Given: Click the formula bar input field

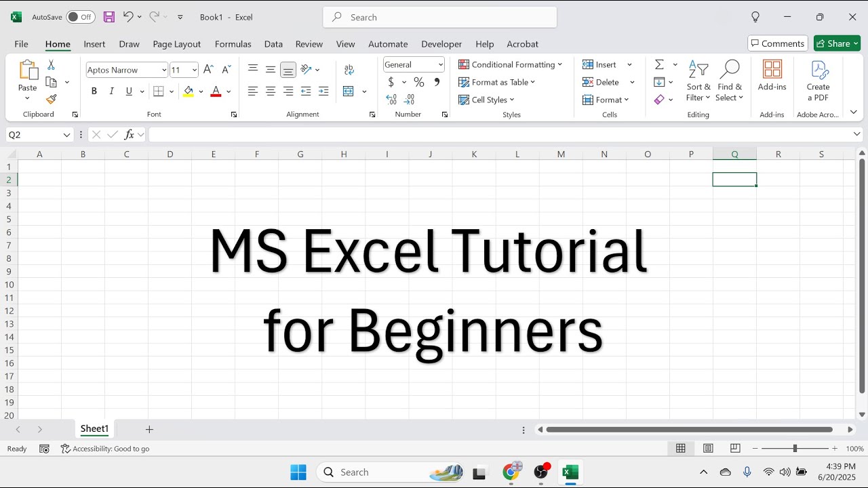Looking at the screenshot, I should tap(499, 135).
